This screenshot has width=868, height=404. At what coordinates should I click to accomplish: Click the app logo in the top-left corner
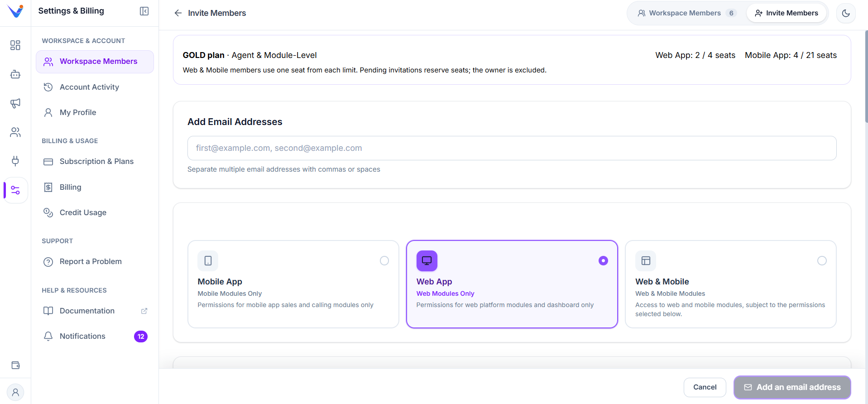click(15, 11)
